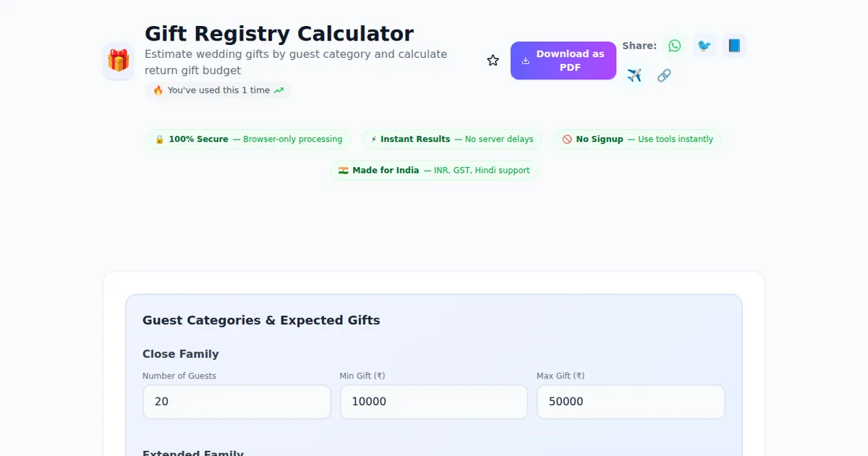Share via the WhatsApp icon

click(674, 46)
